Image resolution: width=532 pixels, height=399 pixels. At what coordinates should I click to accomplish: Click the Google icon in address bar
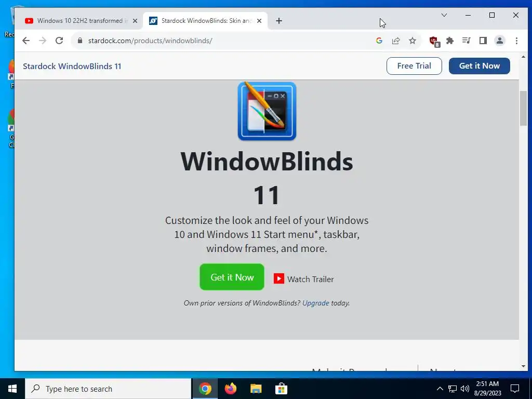pos(379,41)
